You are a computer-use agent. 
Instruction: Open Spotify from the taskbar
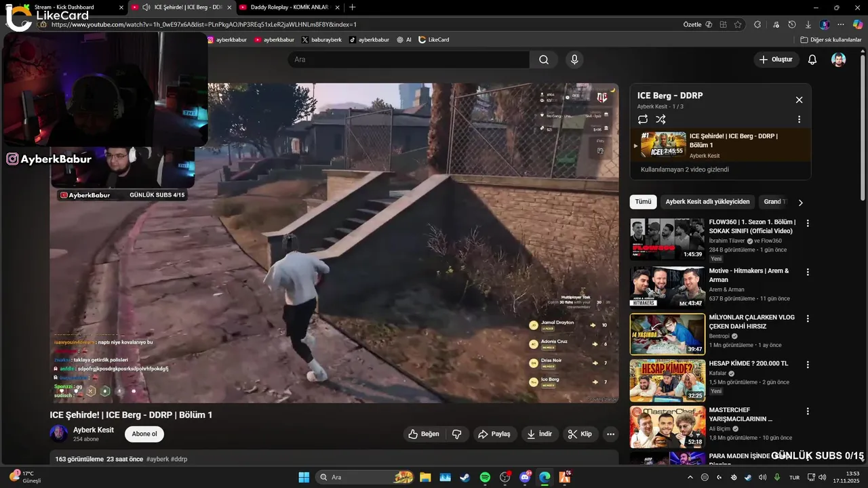pos(485,477)
